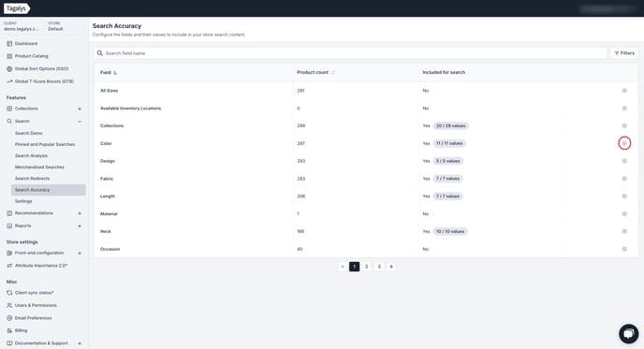
Task: Click the Occasion field name
Action: click(110, 249)
